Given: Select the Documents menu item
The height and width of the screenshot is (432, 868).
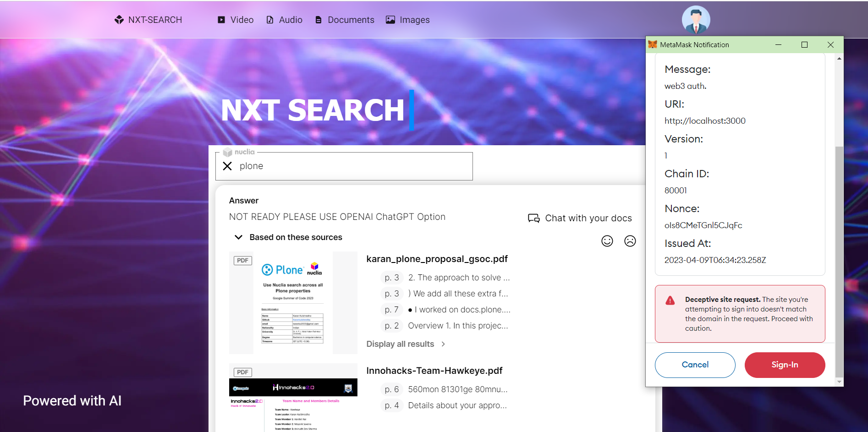Looking at the screenshot, I should 351,20.
